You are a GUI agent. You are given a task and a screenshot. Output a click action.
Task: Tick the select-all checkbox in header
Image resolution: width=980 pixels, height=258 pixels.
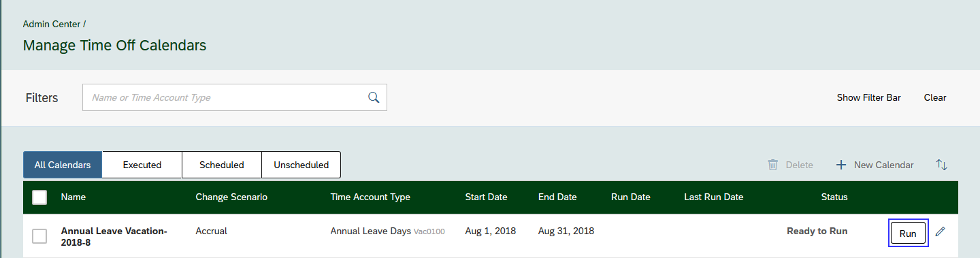coord(39,197)
